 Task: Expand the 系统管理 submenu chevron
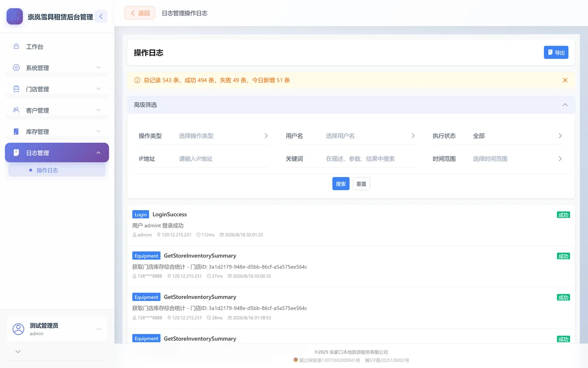point(98,68)
